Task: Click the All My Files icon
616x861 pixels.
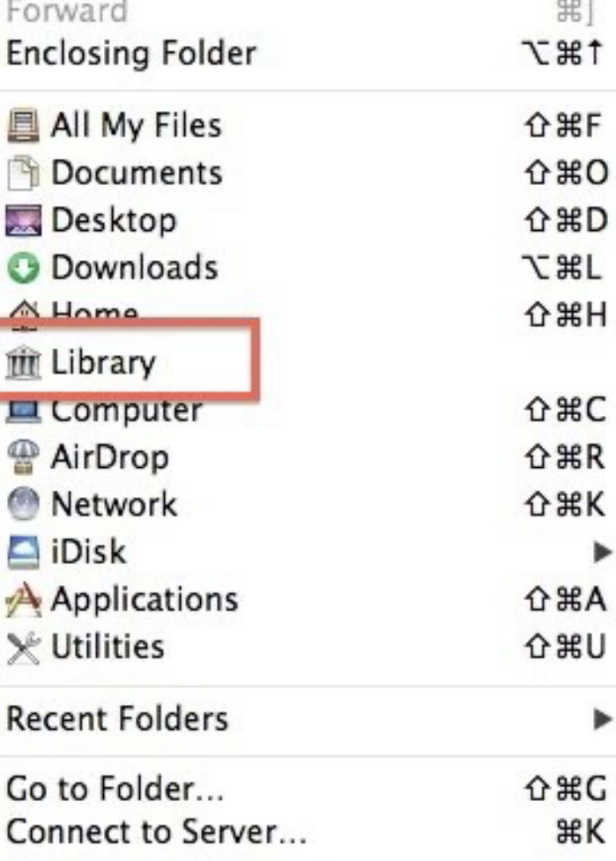Action: 23,126
